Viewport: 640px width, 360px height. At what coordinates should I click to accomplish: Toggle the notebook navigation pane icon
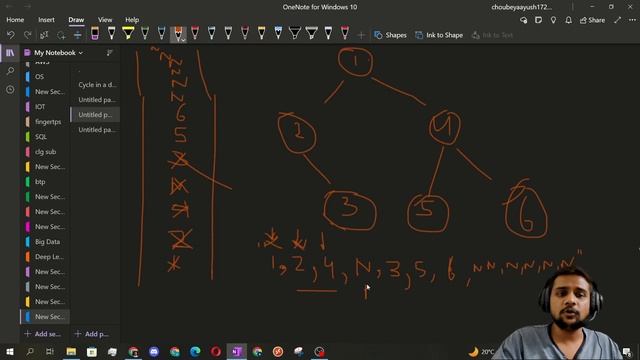[10, 53]
